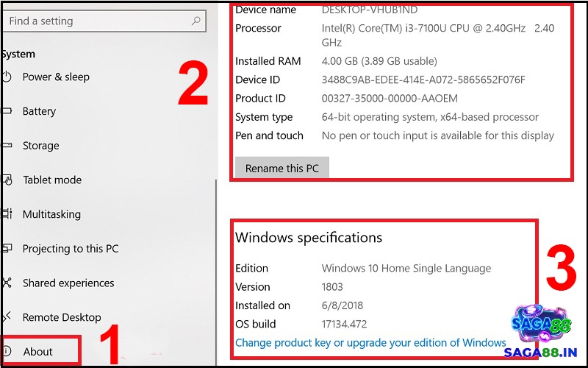The image size is (588, 368).
Task: Click the Edition value Windows 10 Home
Action: coord(406,269)
